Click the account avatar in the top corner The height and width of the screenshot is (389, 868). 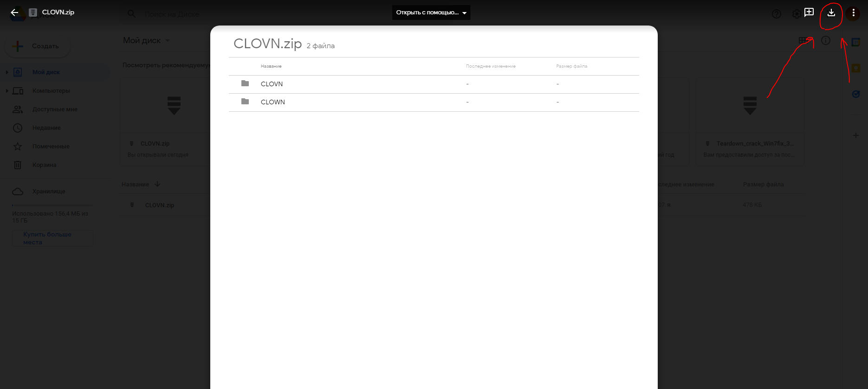tap(853, 14)
